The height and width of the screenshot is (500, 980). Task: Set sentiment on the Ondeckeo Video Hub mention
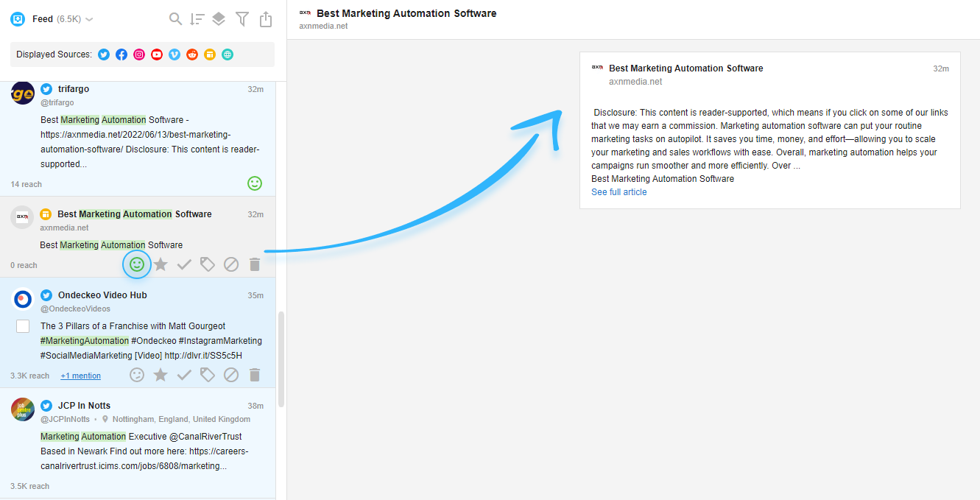[137, 375]
